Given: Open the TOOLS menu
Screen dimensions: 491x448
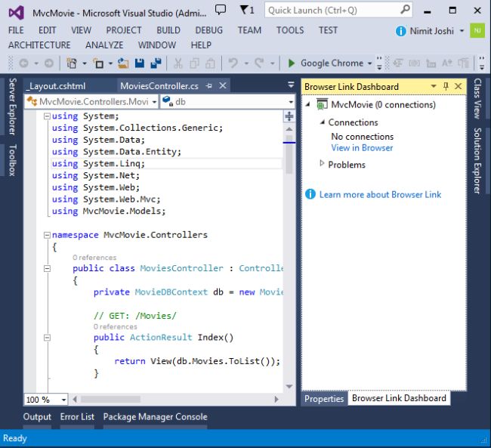Looking at the screenshot, I should (x=289, y=30).
